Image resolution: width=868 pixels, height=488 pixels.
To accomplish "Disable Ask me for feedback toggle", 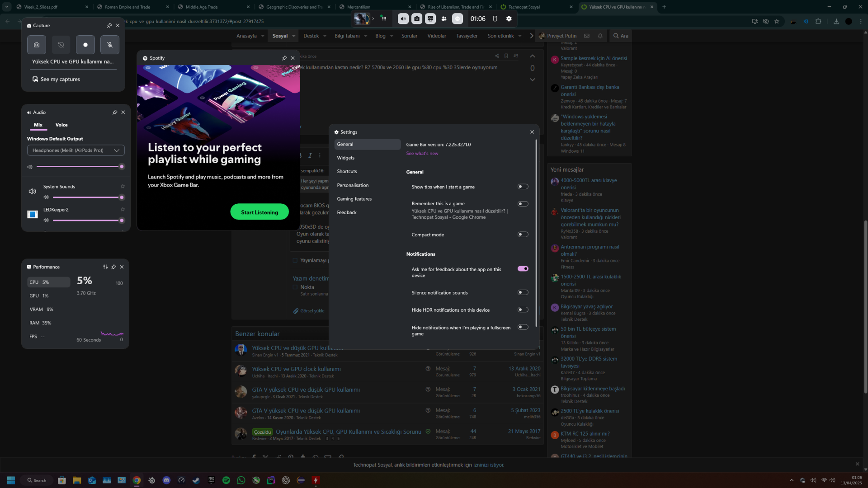I will coord(523,269).
